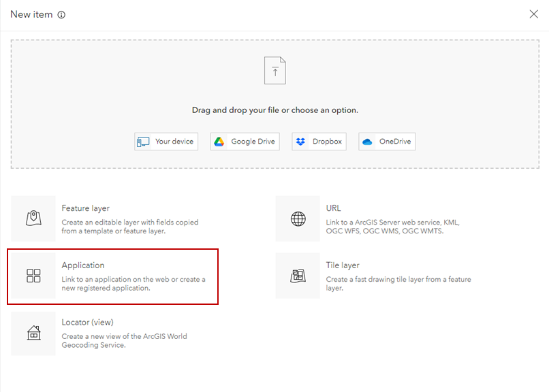Click the OneDrive cloud icon
The height and width of the screenshot is (392, 549).
point(368,142)
